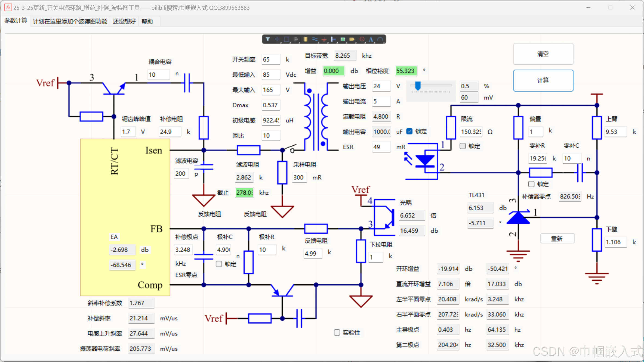Click the ripple percentage slider handle
644x362 pixels.
(418, 86)
